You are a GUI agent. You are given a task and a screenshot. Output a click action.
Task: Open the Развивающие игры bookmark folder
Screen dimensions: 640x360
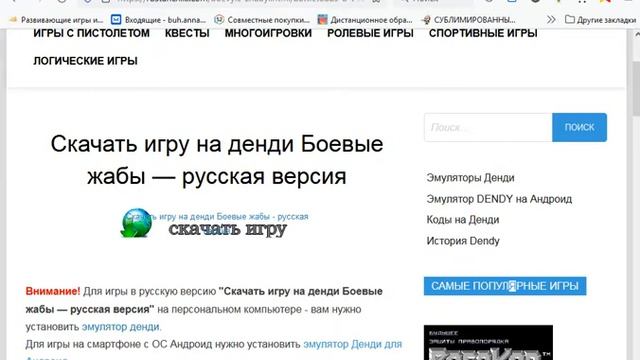point(56,20)
